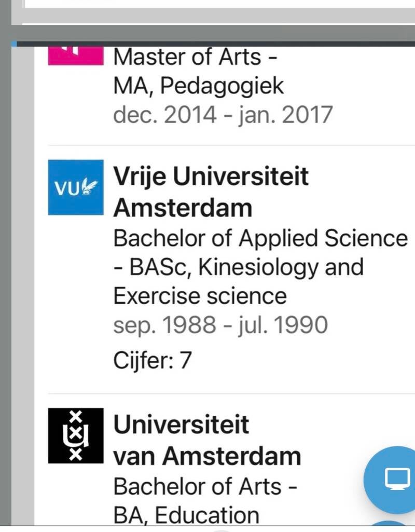Click the 'BA, Education' degree text

point(186,515)
